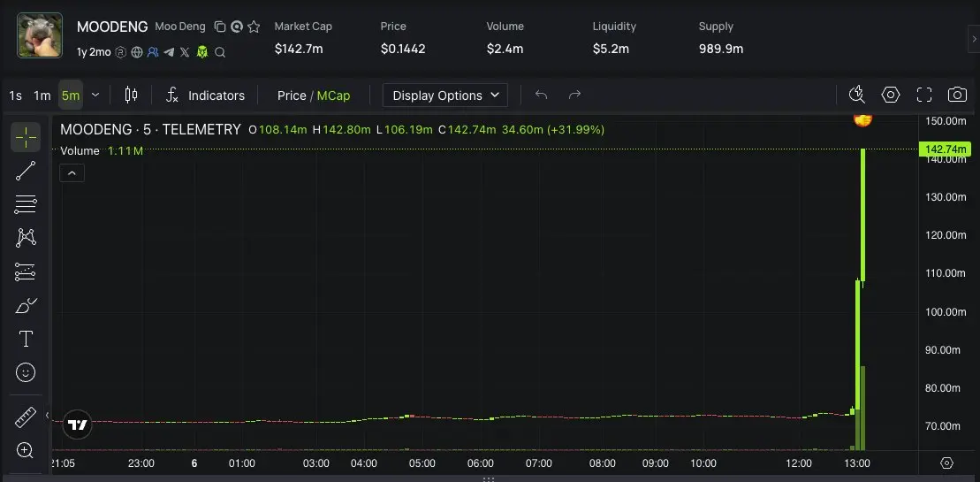Click the Supply value 989.9m
This screenshot has height=482, width=980.
pos(721,49)
